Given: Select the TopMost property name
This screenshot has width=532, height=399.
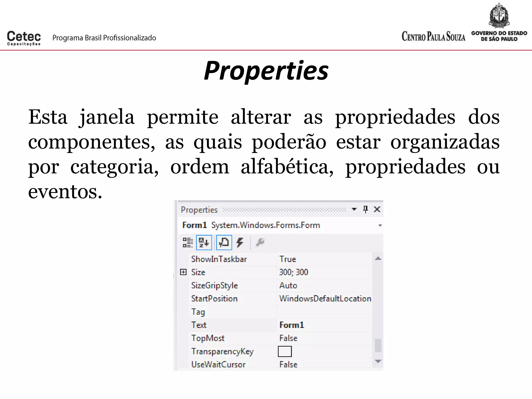Looking at the screenshot, I should click(x=208, y=338).
